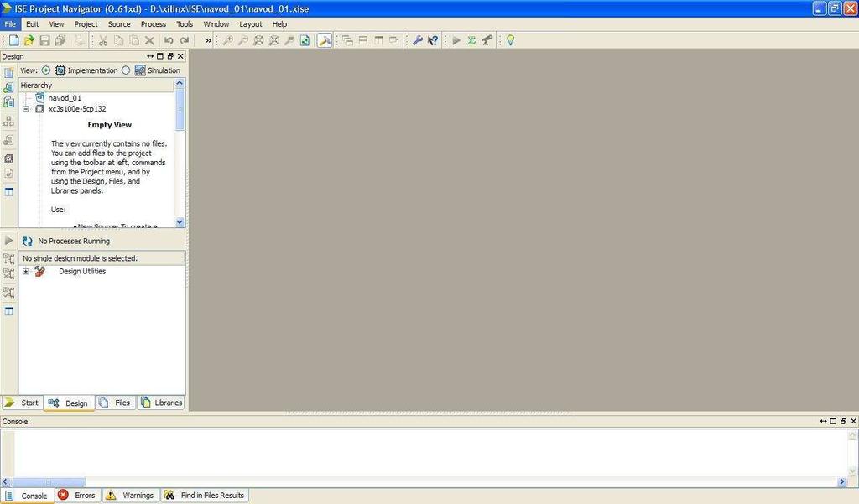Click the light bulb tips icon
The width and height of the screenshot is (859, 504).
(511, 40)
